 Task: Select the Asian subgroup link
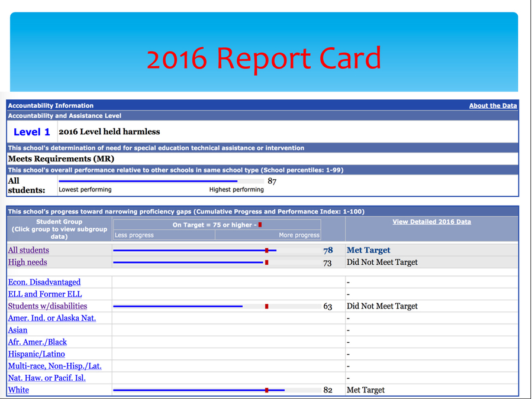click(18, 330)
